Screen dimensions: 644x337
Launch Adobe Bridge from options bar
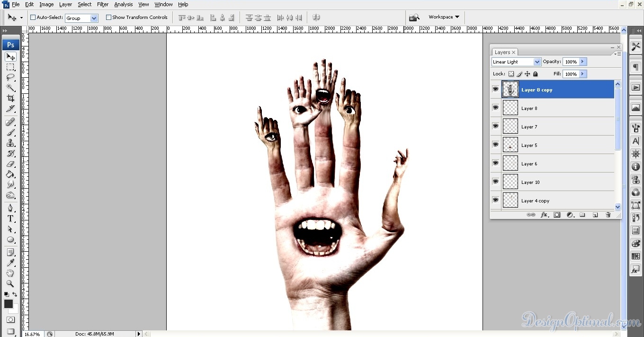pyautogui.click(x=414, y=18)
